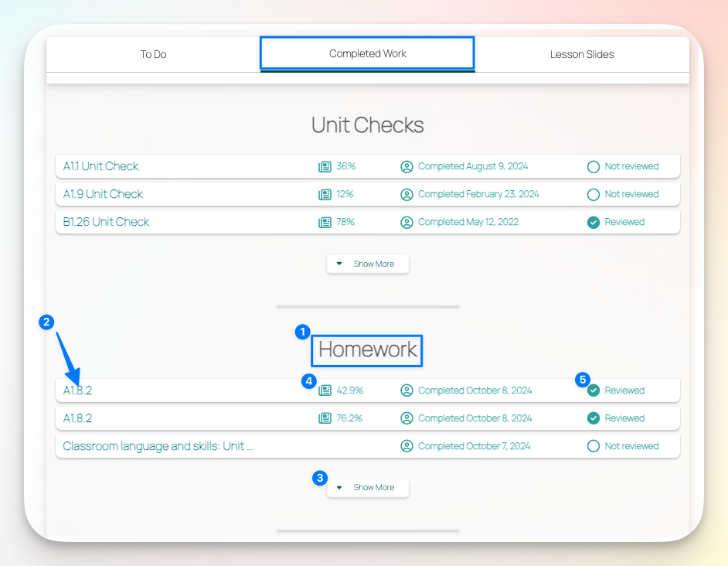Toggle Not reviewed circle for Classroom language homework
This screenshot has height=566, width=728.
tap(594, 446)
